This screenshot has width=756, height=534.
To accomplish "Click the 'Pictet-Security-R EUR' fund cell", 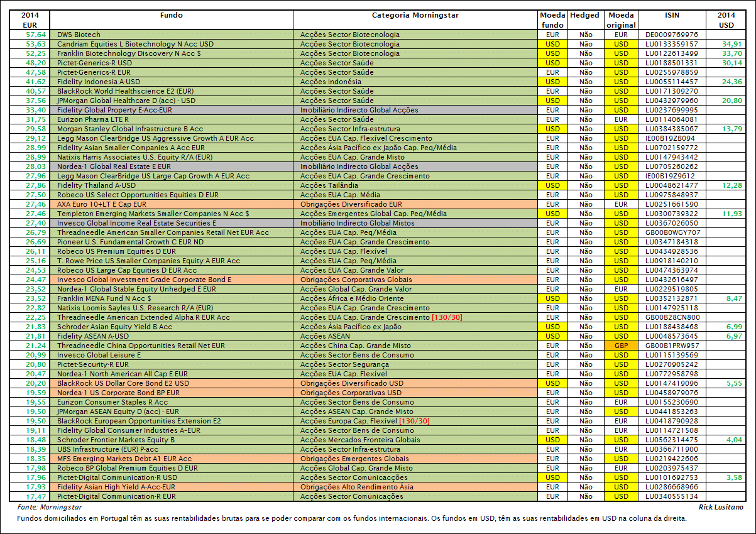I will (172, 364).
